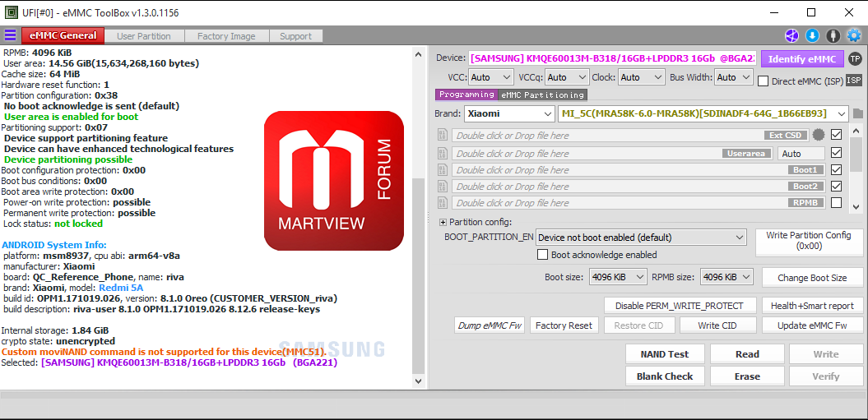The image size is (868, 420).
Task: Click Disable PERM_WRITE_PROTECT
Action: click(x=680, y=306)
